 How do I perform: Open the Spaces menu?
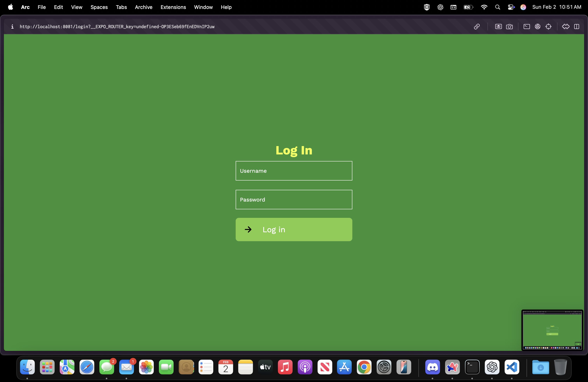pos(99,7)
